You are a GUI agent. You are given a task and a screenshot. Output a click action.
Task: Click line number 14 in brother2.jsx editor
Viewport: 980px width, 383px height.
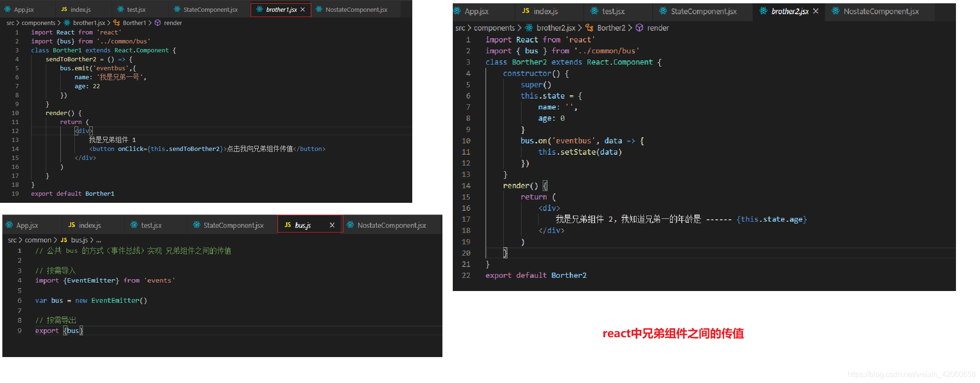[466, 185]
